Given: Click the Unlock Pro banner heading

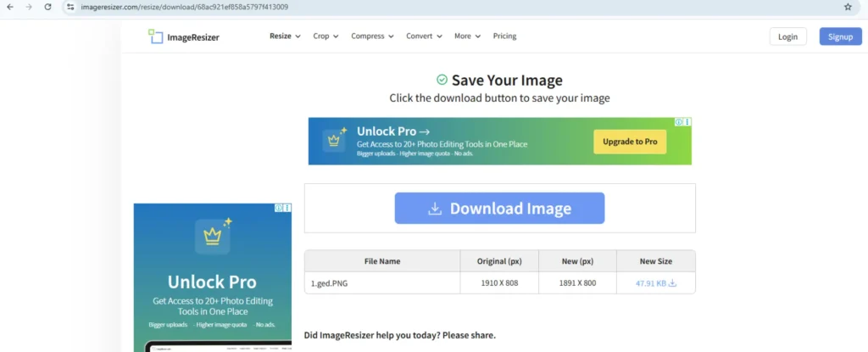Looking at the screenshot, I should point(393,132).
